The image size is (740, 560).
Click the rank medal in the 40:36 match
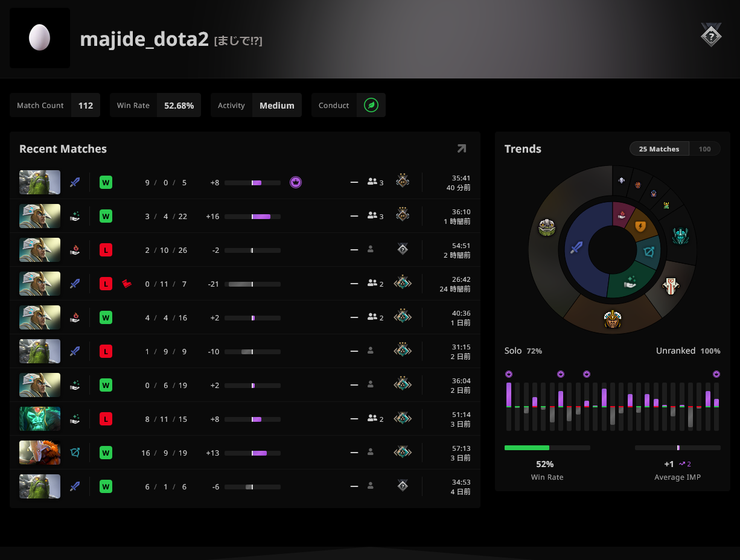pyautogui.click(x=403, y=316)
